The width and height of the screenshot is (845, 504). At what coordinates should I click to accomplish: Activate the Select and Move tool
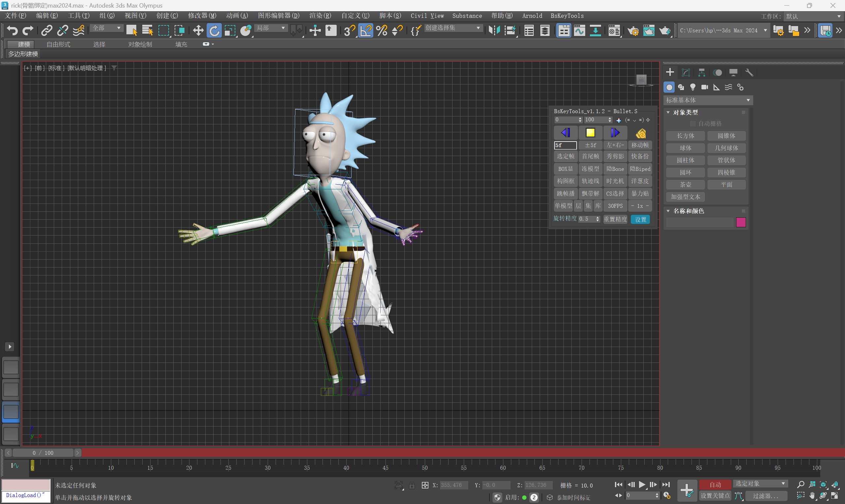(198, 31)
